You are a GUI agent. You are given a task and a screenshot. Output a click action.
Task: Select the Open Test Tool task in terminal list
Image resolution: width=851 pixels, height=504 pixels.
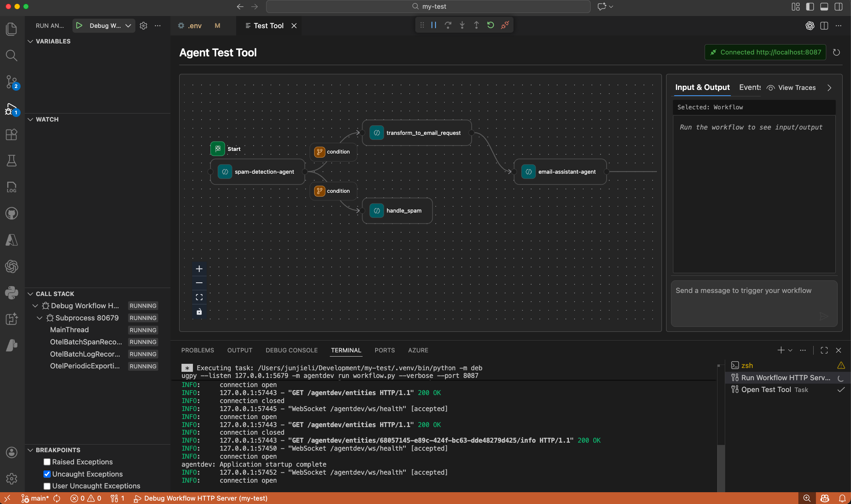coord(778,390)
